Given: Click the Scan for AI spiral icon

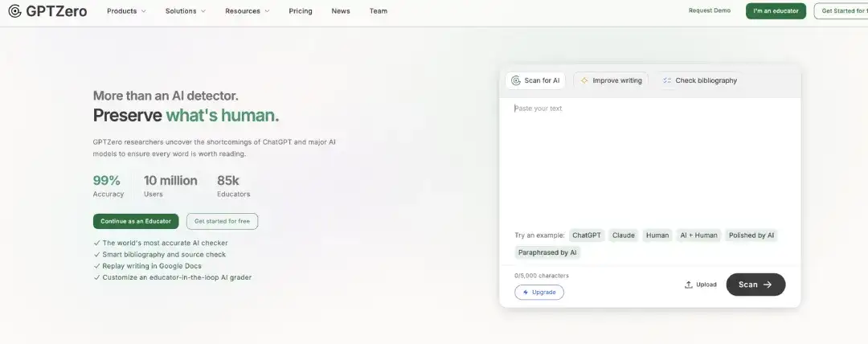Looking at the screenshot, I should click(516, 80).
